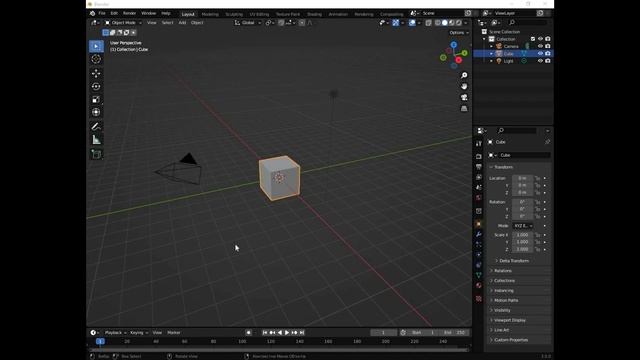Toggle viewport overlays button
The image size is (640, 360).
(412, 23)
